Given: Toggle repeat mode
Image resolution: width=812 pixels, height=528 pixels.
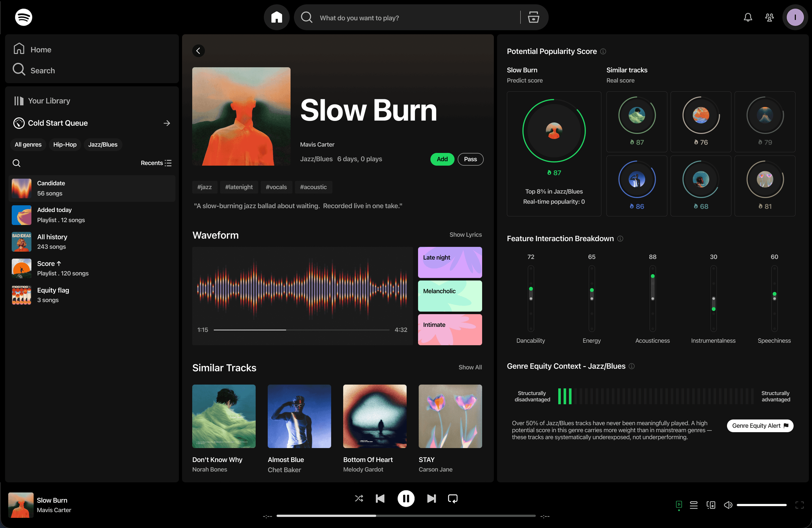Looking at the screenshot, I should click(453, 498).
